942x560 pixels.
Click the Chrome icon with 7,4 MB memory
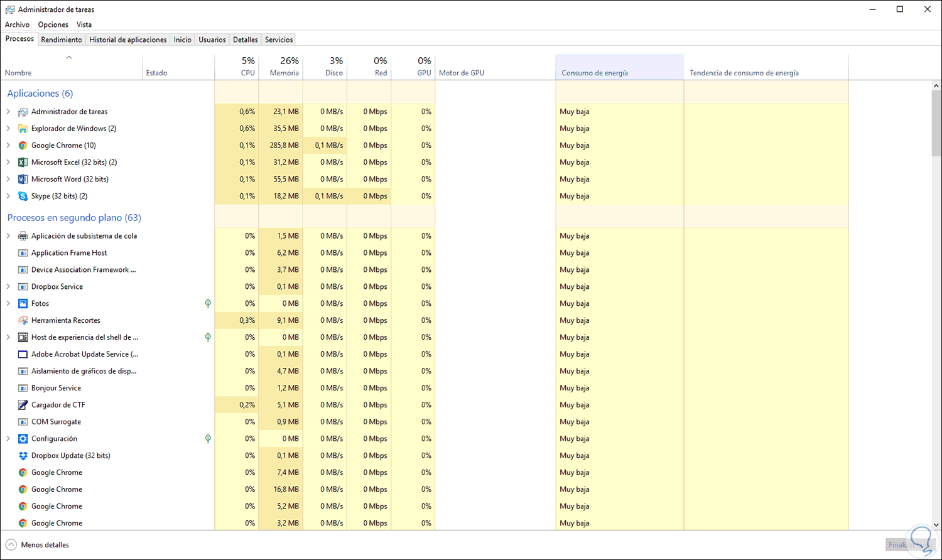coord(23,473)
